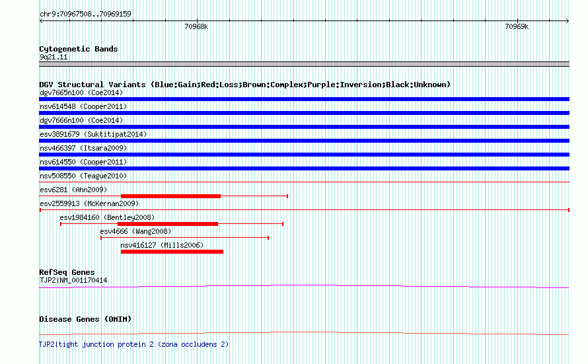Select the esv6281 (Ahn2009) label
Viewport: 588px width, 364px height.
coord(73,190)
